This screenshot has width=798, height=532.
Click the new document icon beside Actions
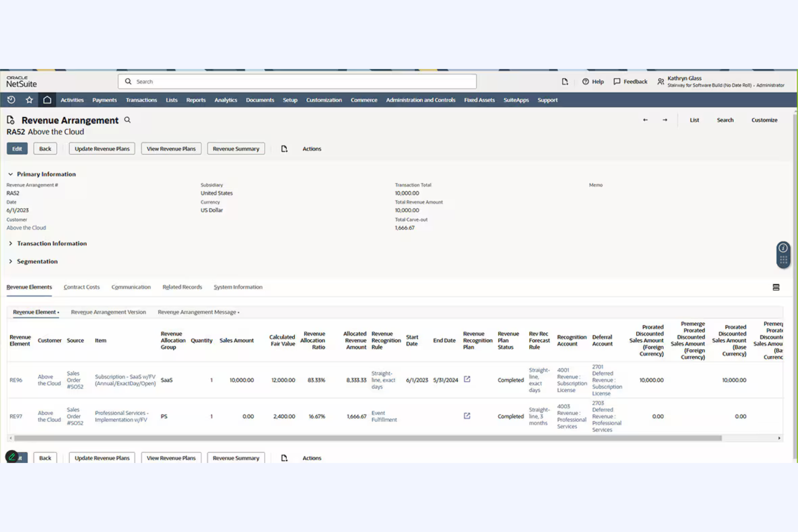pyautogui.click(x=284, y=148)
